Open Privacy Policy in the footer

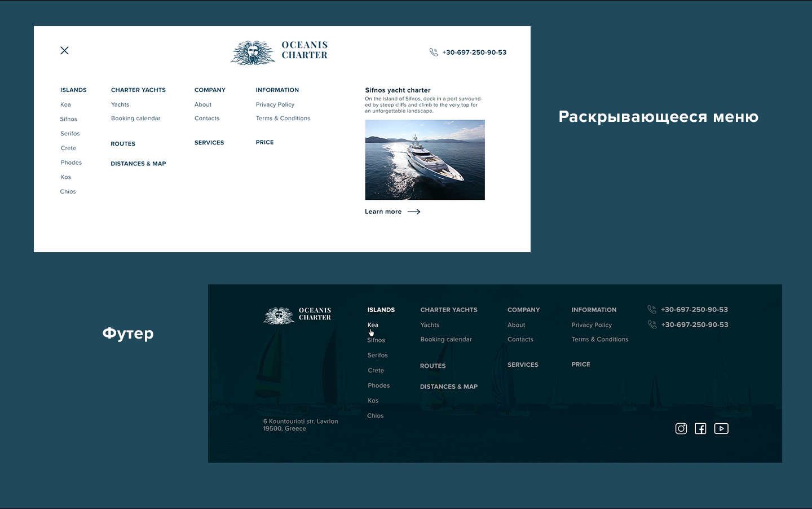(592, 325)
